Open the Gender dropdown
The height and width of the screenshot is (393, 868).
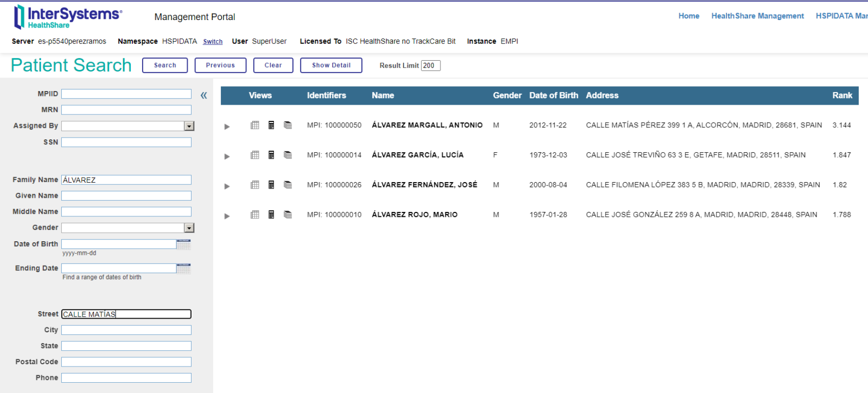[189, 228]
